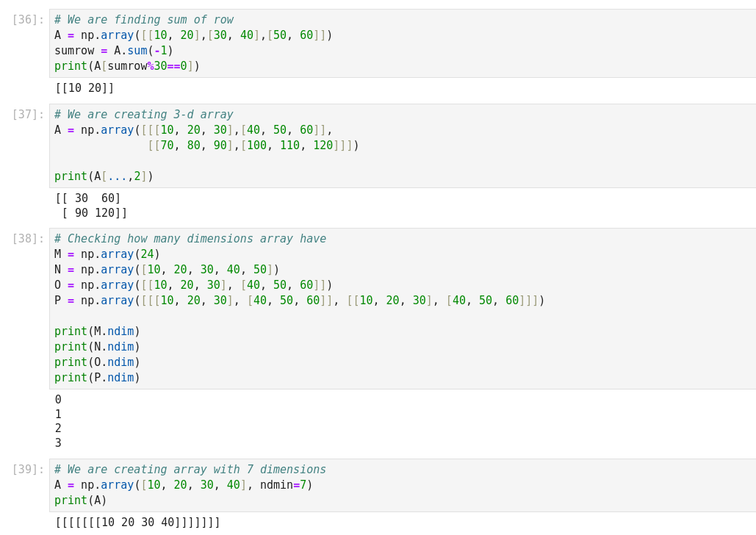Click the 'ndmin=7' argument in cell 39
756x535 pixels.
283,485
